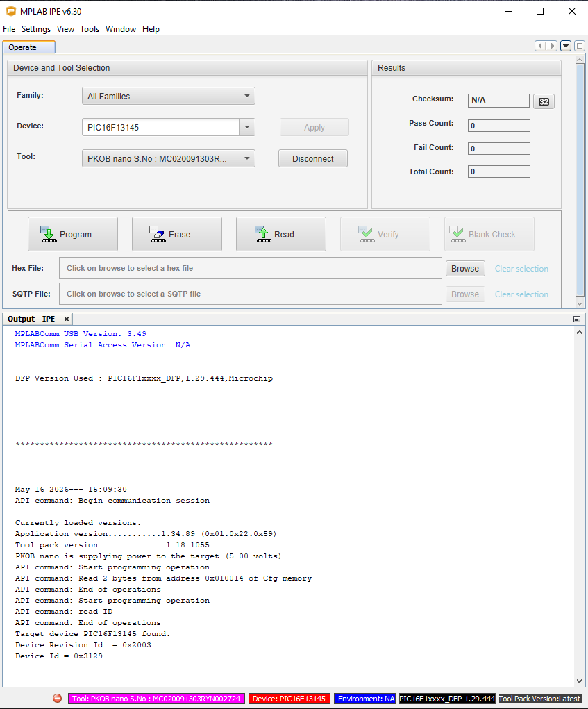This screenshot has height=709, width=588.
Task: Click the Tool PKOB nano status bar entry
Action: pyautogui.click(x=156, y=699)
